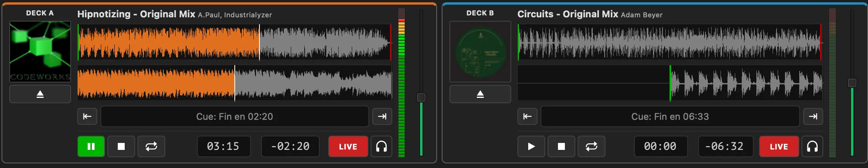The height and width of the screenshot is (168, 868).
Task: Jump to next cue on Deck A
Action: [x=382, y=116]
